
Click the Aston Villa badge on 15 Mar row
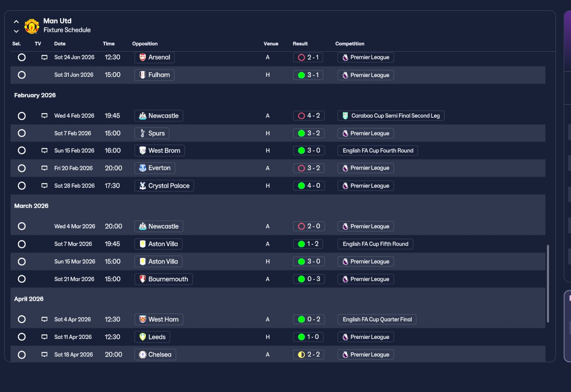143,262
